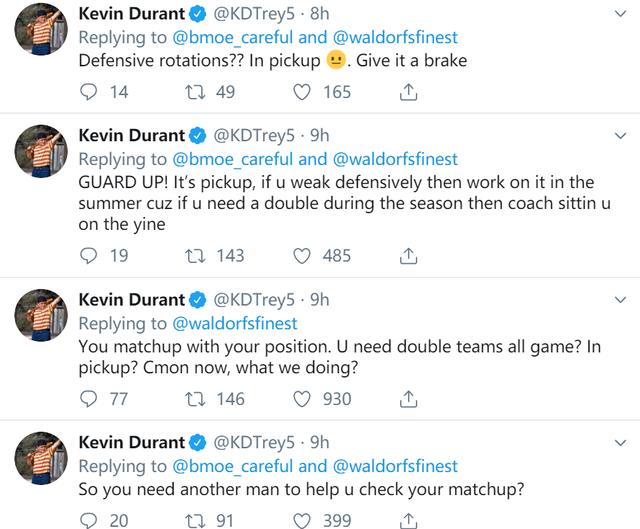The width and height of the screenshot is (640, 529).
Task: Expand the 'GUARD UP!' tweet's menu chevron
Action: (620, 136)
